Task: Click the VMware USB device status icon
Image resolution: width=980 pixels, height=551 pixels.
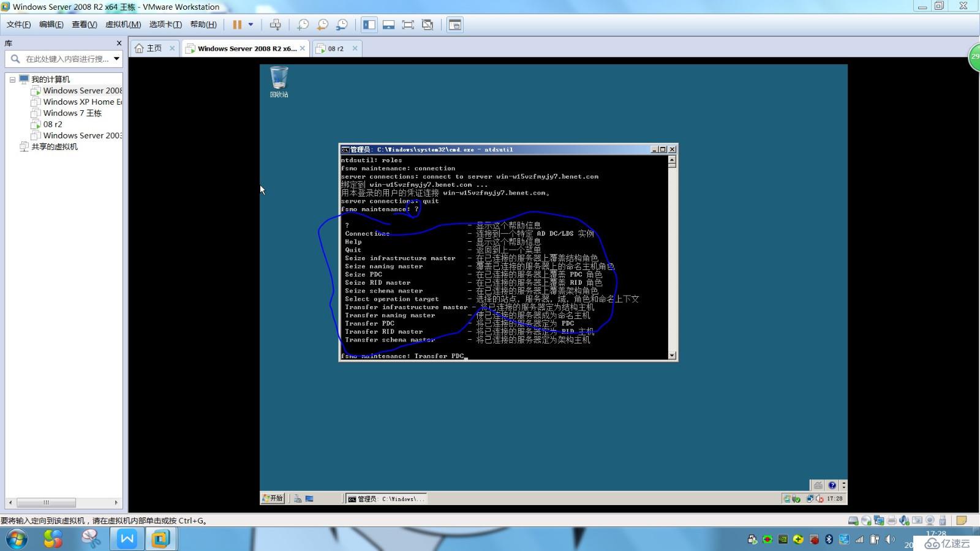Action: pos(943,520)
